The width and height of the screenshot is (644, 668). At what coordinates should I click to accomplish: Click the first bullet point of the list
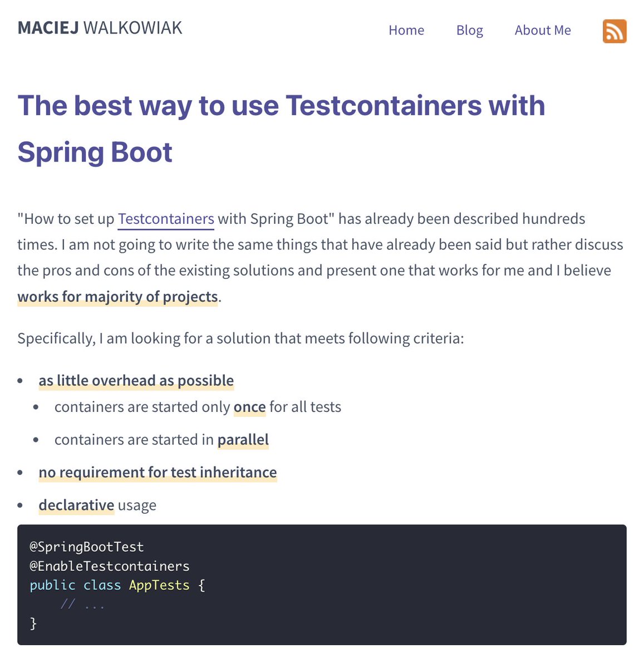coord(21,380)
